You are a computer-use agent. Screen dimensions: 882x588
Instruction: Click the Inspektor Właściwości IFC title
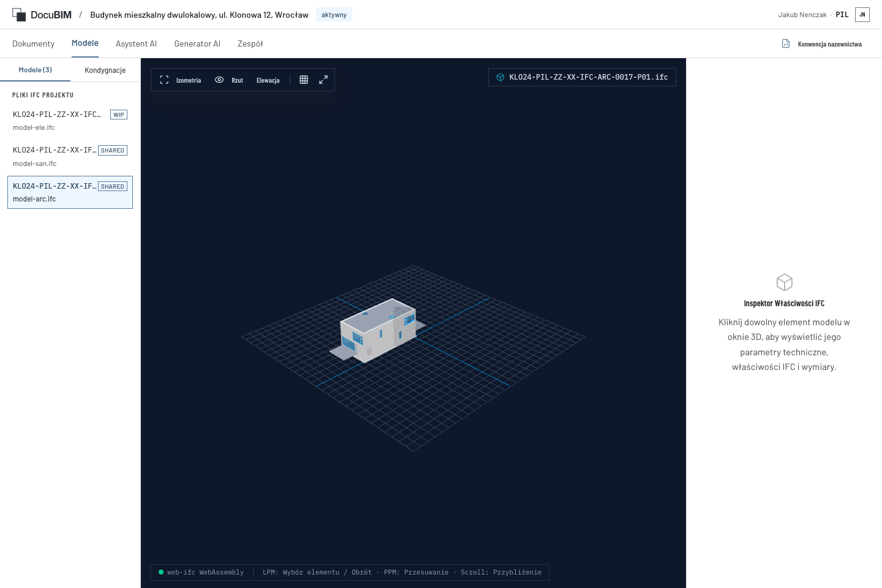[x=784, y=303]
